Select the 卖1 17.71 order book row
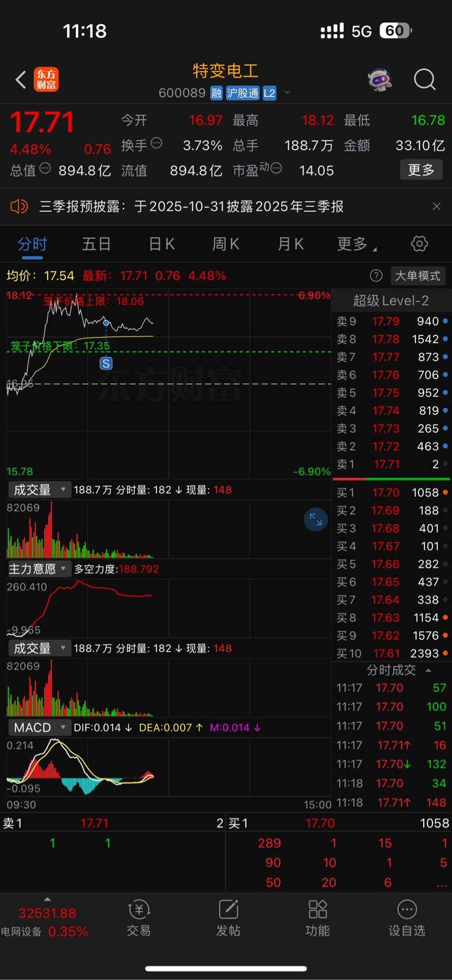 tap(392, 464)
